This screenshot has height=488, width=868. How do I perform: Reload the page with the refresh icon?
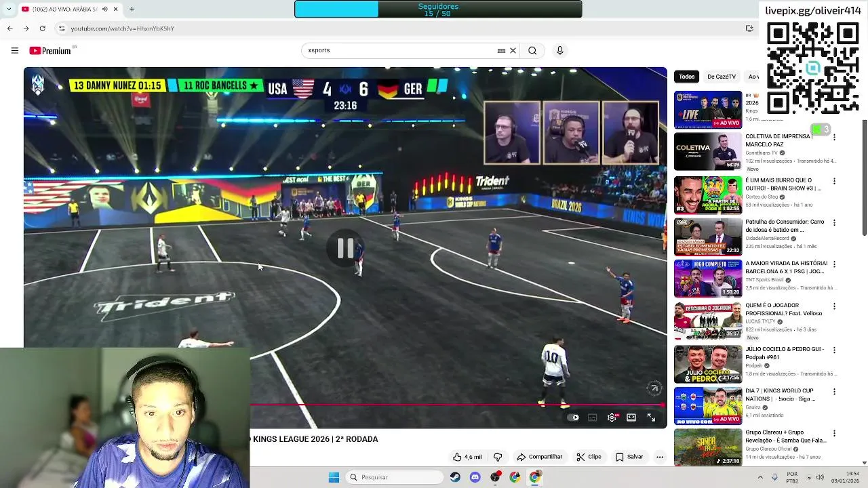[x=42, y=28]
